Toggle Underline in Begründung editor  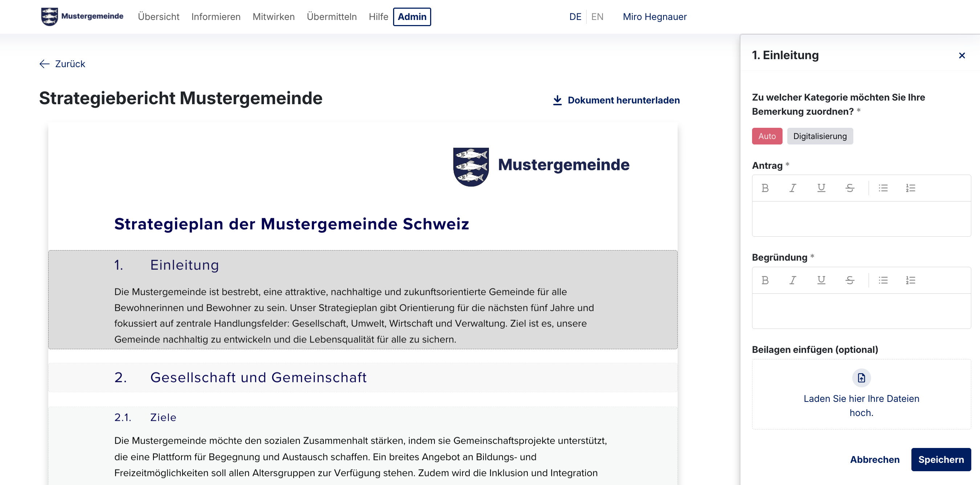click(821, 280)
